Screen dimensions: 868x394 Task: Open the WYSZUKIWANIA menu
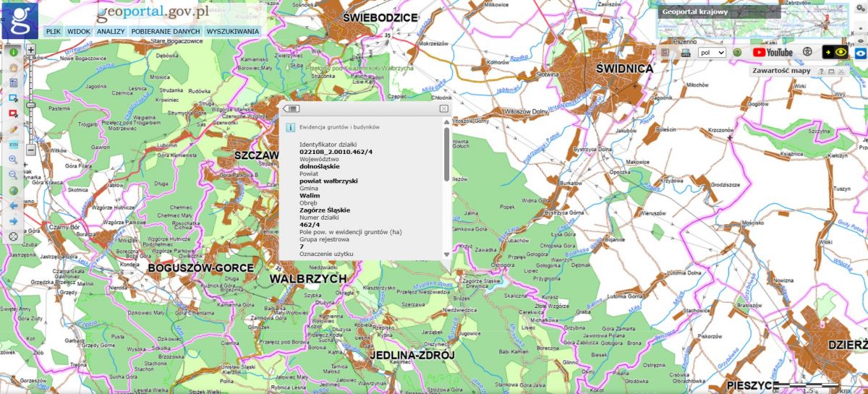[232, 32]
